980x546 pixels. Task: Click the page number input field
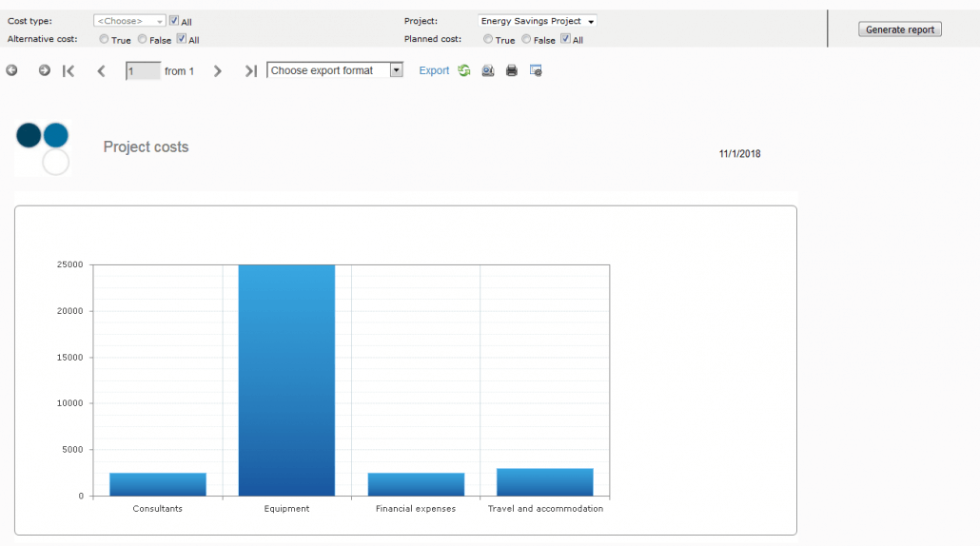[143, 70]
